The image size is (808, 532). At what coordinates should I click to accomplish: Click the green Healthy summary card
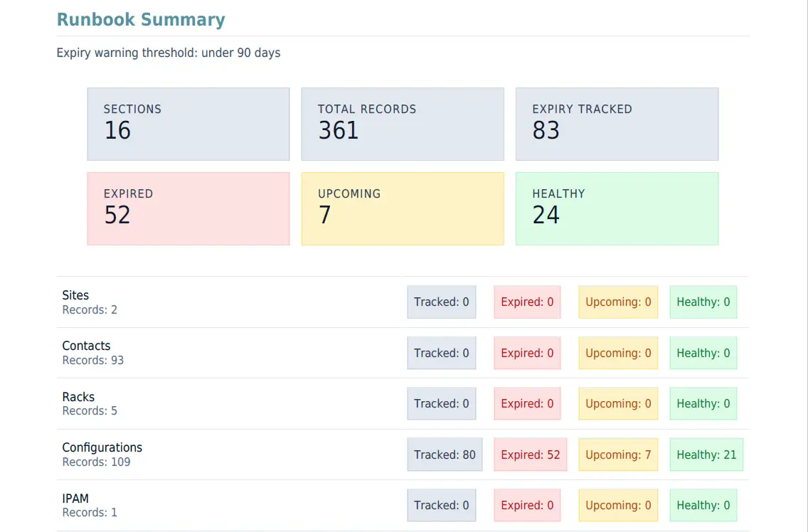click(x=617, y=208)
